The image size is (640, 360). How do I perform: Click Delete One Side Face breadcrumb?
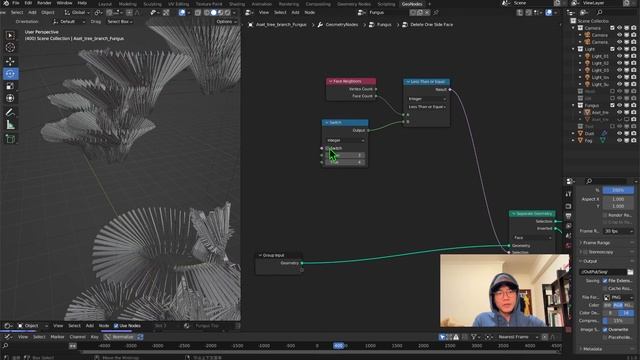431,24
